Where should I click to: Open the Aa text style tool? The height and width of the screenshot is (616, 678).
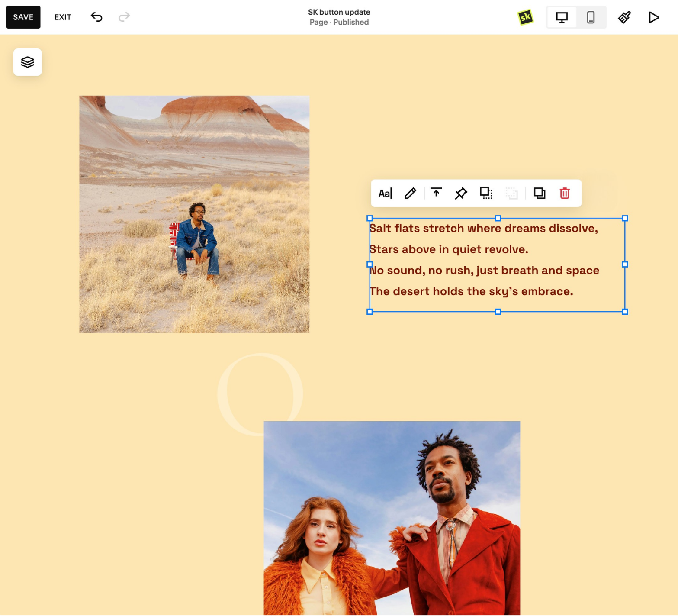[x=385, y=193]
